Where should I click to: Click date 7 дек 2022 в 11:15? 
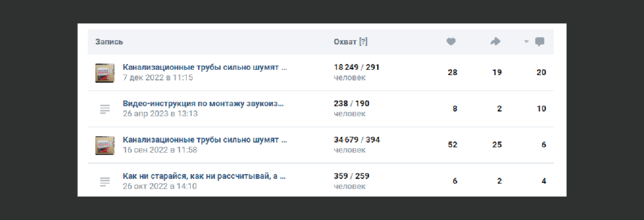point(158,78)
